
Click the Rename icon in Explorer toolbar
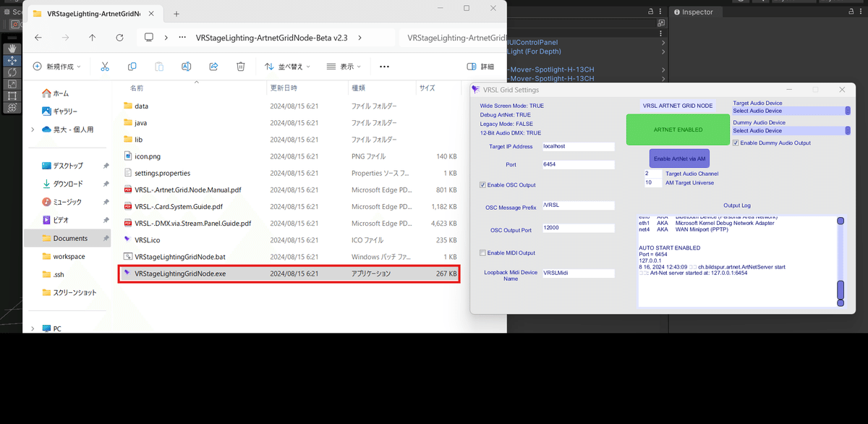186,67
